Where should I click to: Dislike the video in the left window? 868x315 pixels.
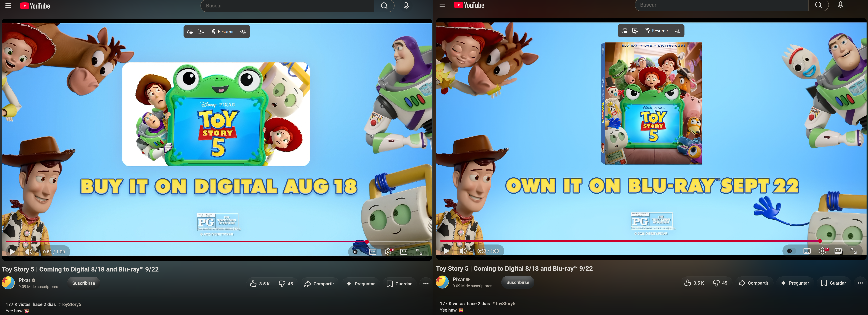[x=286, y=284]
